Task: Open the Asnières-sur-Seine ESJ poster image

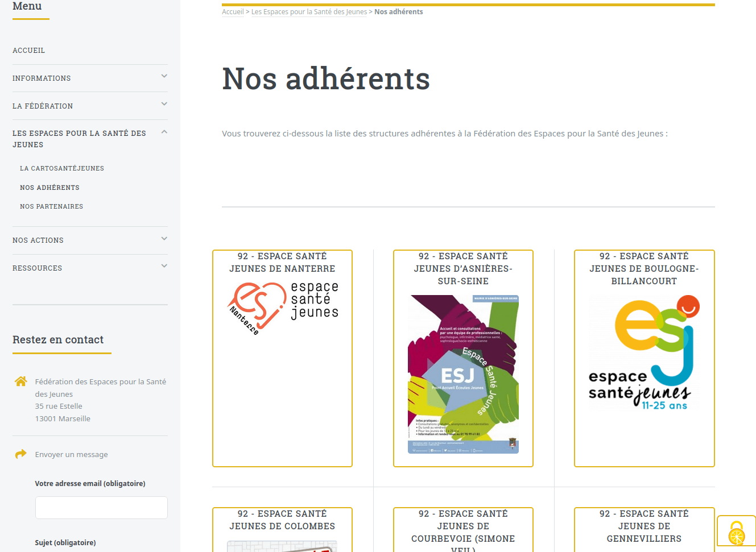Action: tap(463, 374)
